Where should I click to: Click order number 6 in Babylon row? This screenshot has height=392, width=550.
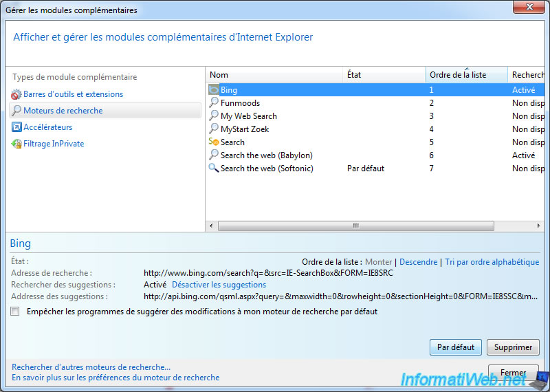click(432, 155)
